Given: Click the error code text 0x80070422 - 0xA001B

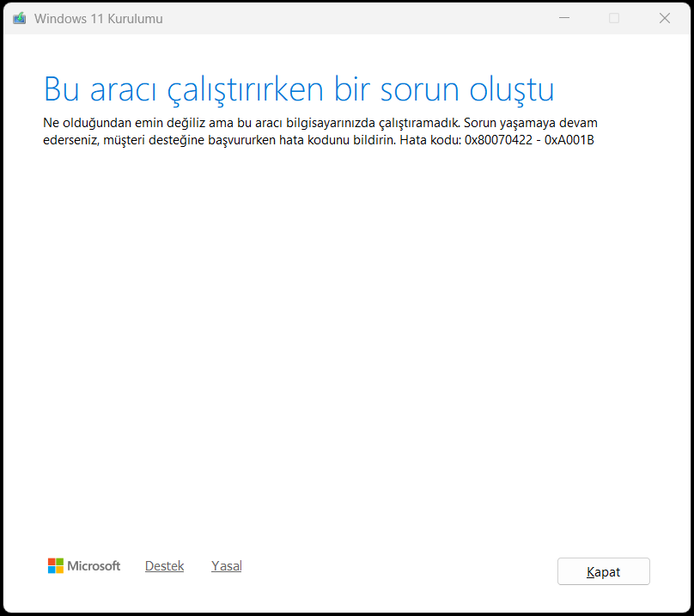Looking at the screenshot, I should [x=529, y=140].
